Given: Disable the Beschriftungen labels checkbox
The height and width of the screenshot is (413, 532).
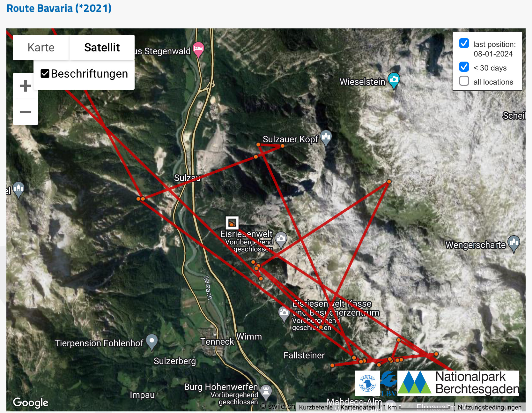Looking at the screenshot, I should tap(45, 74).
